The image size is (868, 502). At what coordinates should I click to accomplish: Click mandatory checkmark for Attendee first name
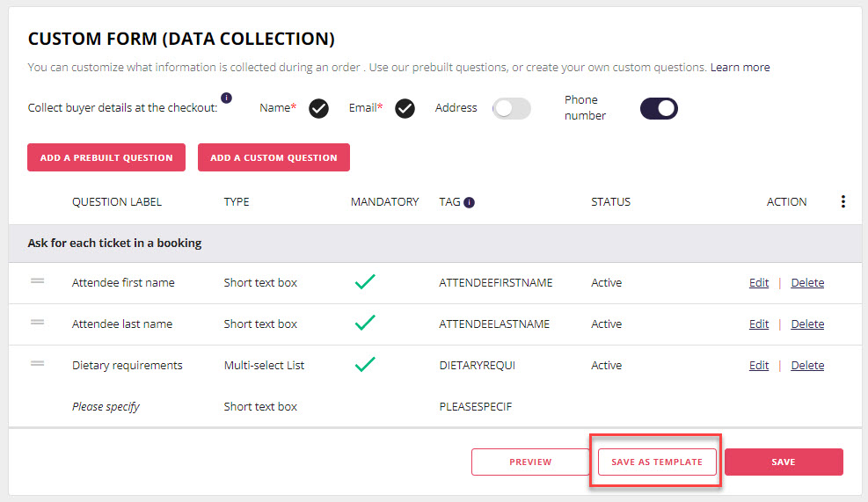[365, 282]
